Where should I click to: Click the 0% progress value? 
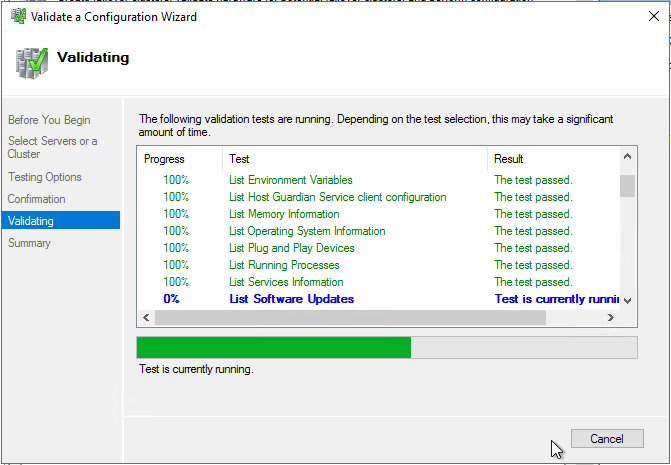172,299
